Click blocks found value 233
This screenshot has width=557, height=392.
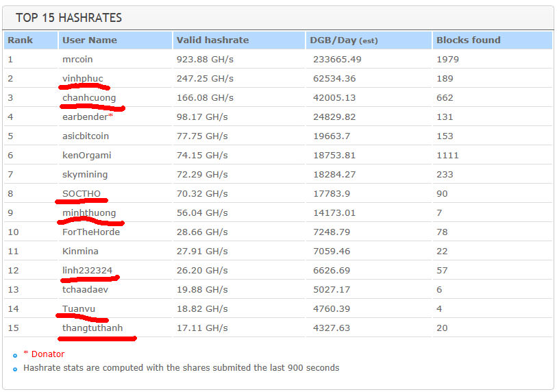pos(445,175)
